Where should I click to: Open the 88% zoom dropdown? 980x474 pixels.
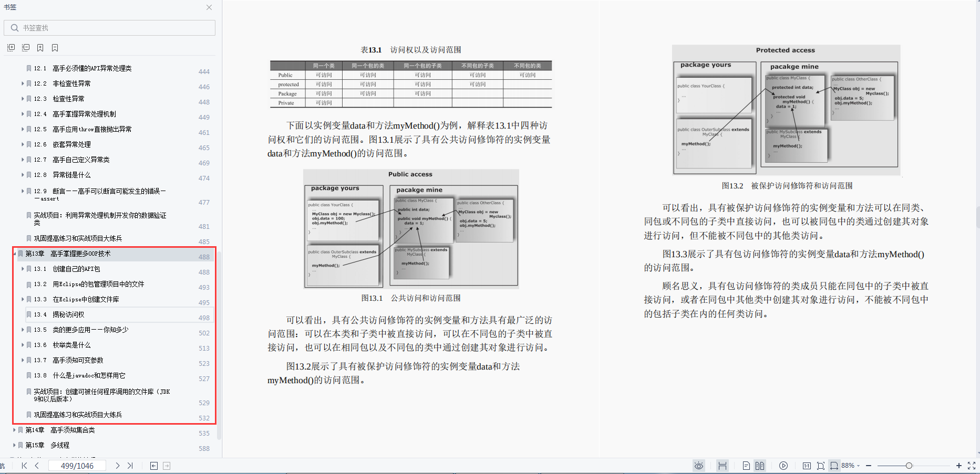(x=851, y=466)
